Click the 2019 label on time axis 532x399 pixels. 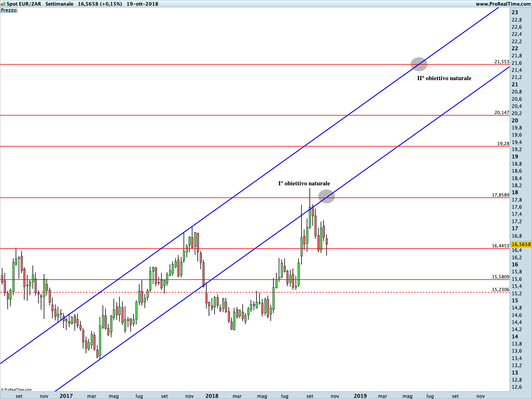[x=360, y=396]
